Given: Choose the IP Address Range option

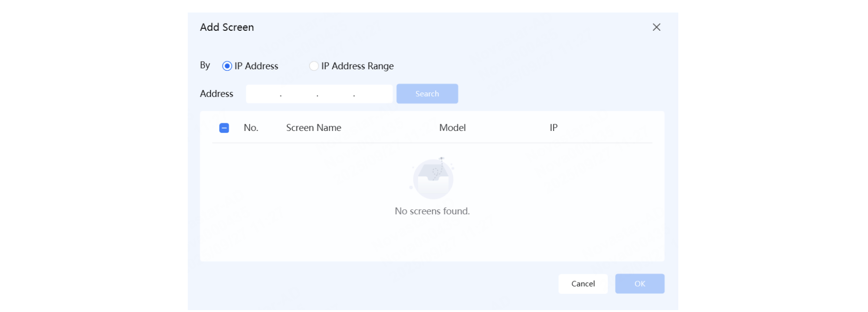Looking at the screenshot, I should [314, 66].
